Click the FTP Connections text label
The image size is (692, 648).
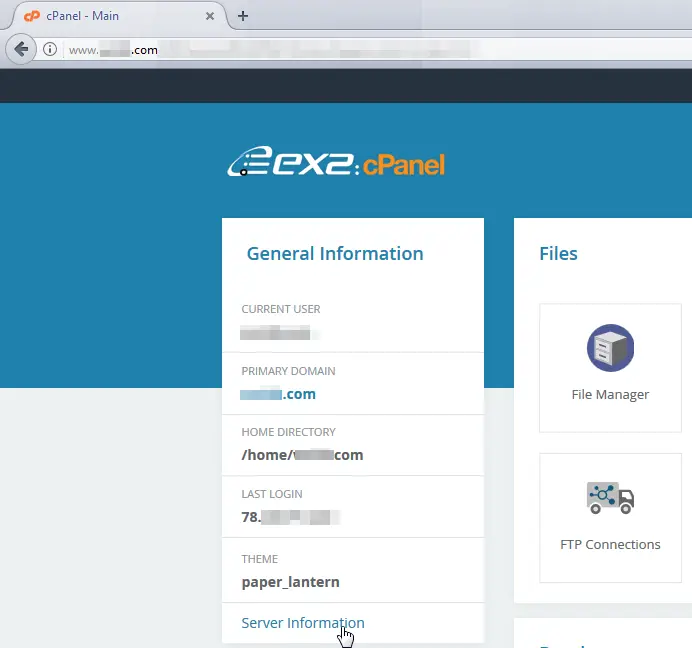click(610, 544)
